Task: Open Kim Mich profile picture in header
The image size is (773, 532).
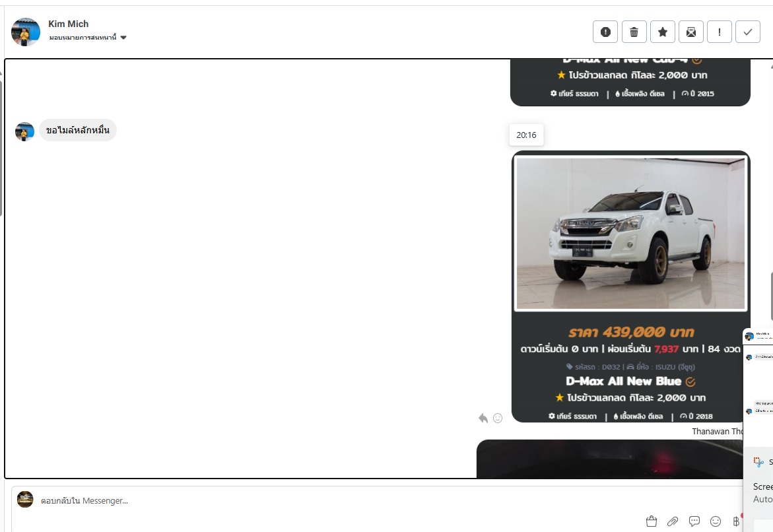Action: coord(26,32)
